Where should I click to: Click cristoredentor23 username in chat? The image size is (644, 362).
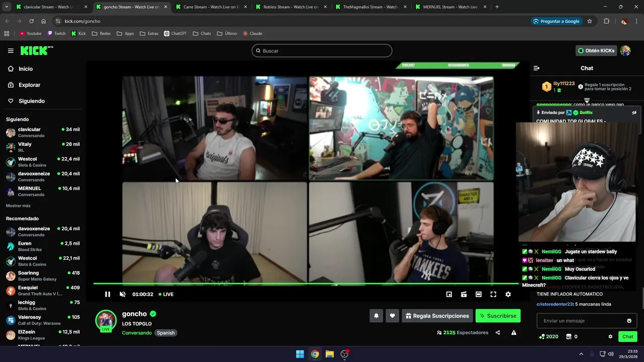click(555, 304)
